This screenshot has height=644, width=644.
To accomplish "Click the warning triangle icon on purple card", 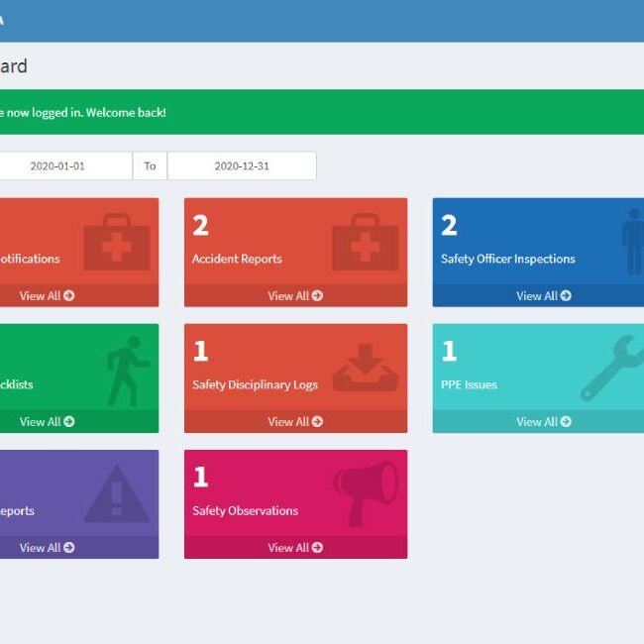I will coord(117,494).
